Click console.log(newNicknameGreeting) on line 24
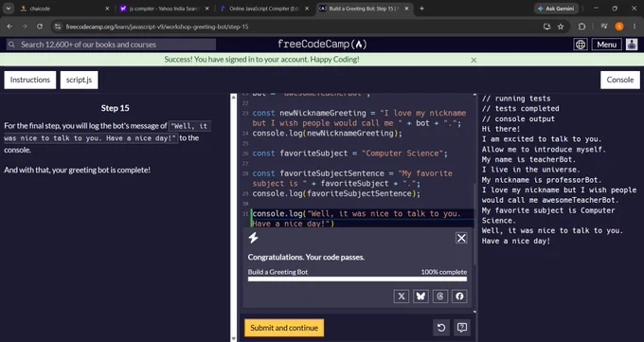 [328, 134]
